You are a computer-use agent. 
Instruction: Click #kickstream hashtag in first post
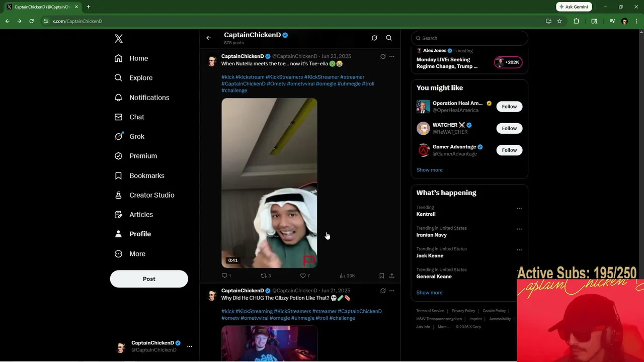[x=250, y=77]
